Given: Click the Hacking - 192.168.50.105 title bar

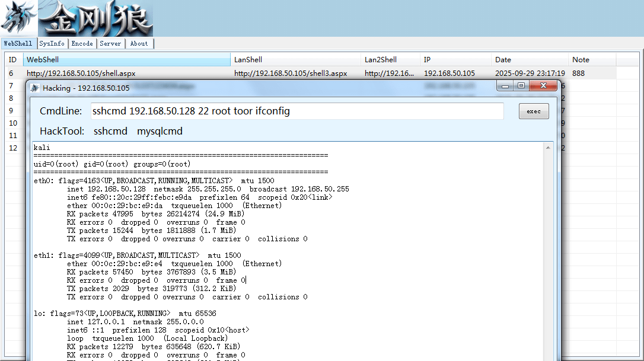Looking at the screenshot, I should (263, 88).
